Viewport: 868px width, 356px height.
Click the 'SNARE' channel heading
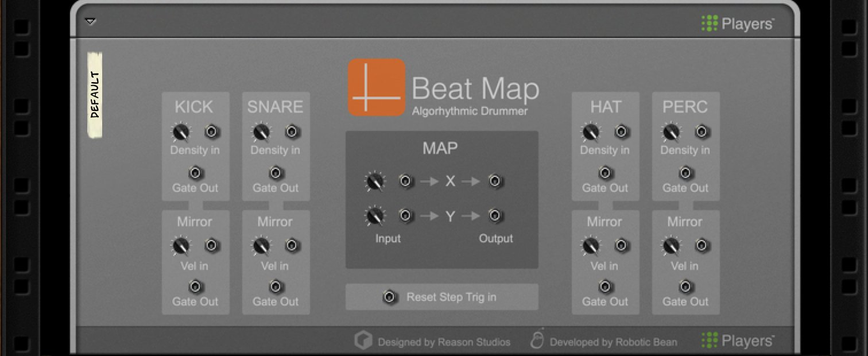pyautogui.click(x=276, y=107)
